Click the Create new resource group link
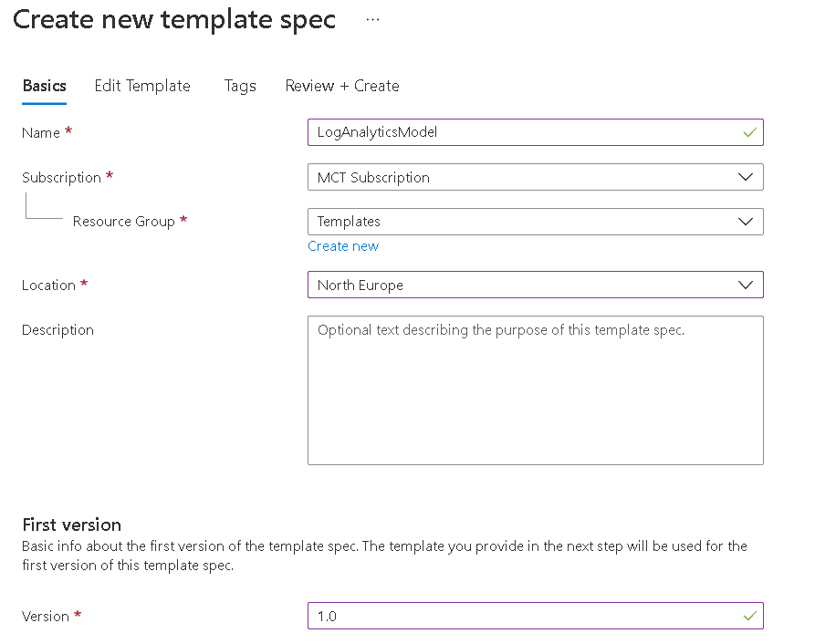Image resolution: width=815 pixels, height=644 pixels. tap(343, 246)
